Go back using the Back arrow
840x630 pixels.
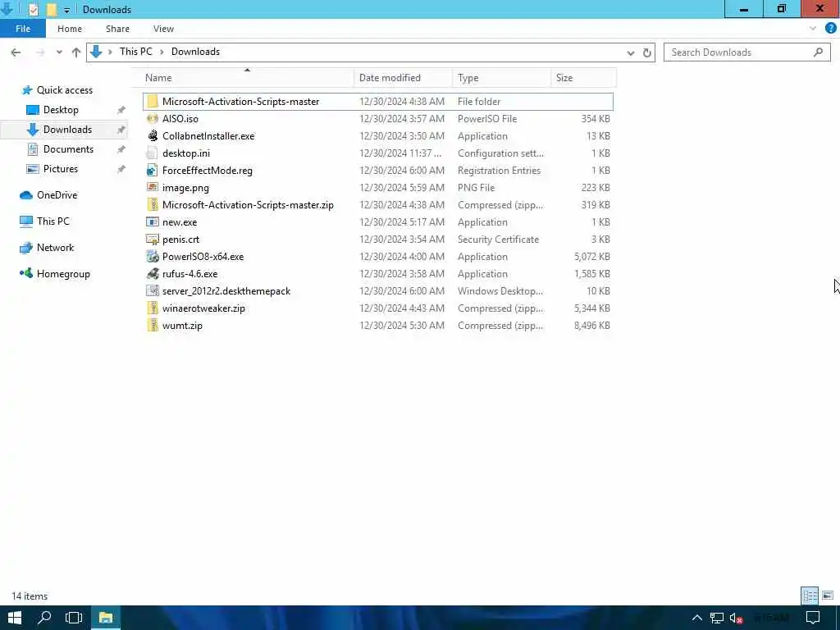click(x=16, y=52)
